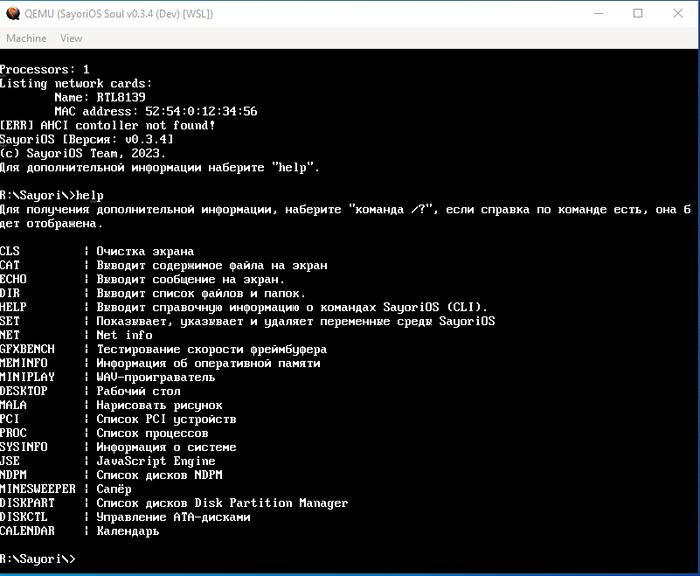This screenshot has width=700, height=576.
Task: Click the QEMU window title text
Action: coord(119,14)
